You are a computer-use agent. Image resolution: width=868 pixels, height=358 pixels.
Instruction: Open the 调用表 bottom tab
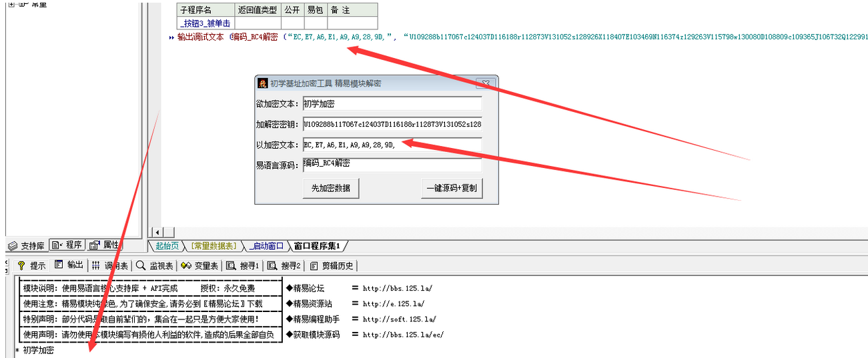109,265
